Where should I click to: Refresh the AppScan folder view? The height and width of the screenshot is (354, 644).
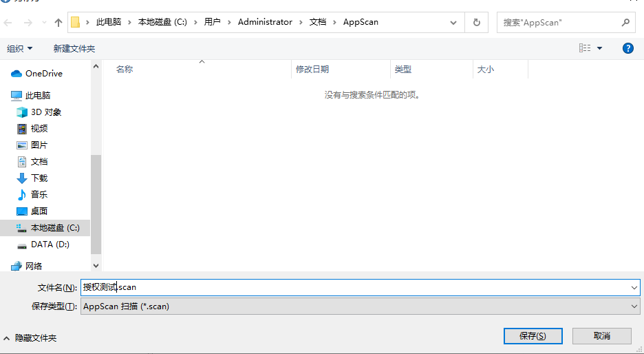tap(476, 23)
